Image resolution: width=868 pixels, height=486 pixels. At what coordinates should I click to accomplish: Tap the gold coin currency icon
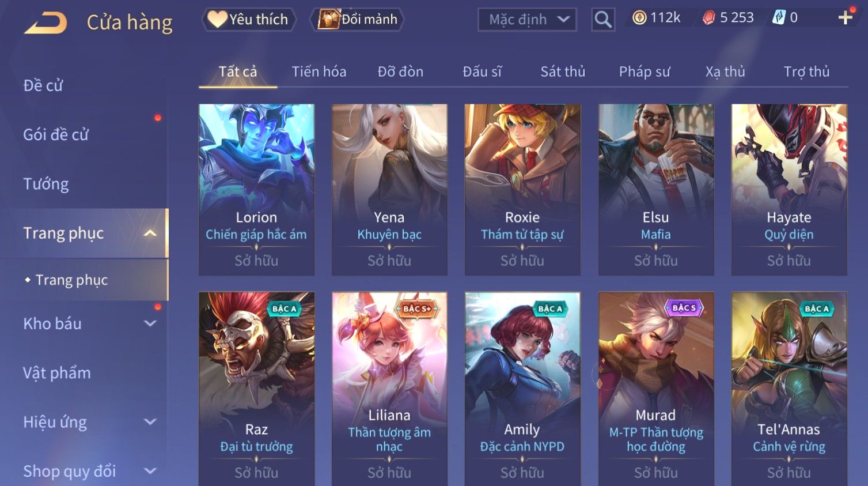pos(639,18)
